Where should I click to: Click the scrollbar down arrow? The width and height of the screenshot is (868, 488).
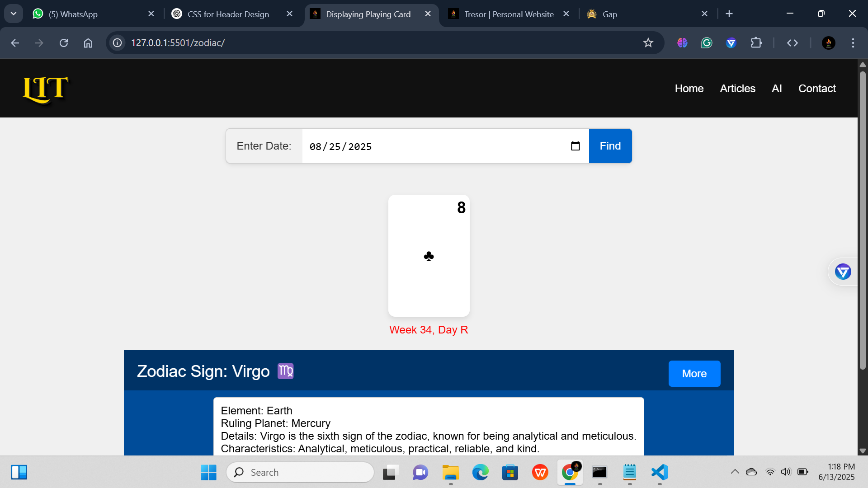862,450
